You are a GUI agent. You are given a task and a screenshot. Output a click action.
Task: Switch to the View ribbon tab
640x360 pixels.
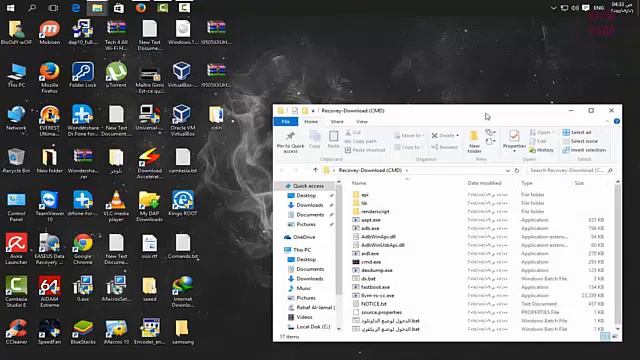pos(362,122)
